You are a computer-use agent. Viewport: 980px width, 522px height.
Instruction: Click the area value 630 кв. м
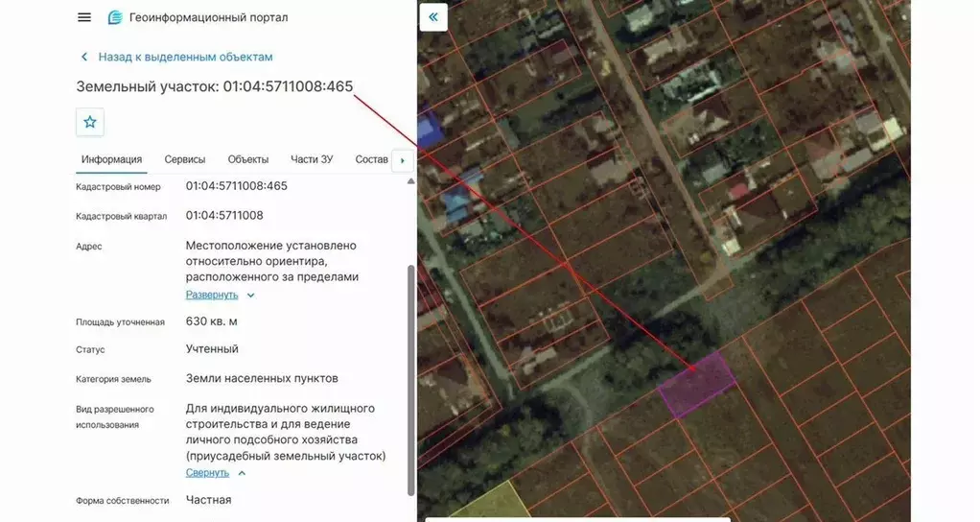coord(211,321)
